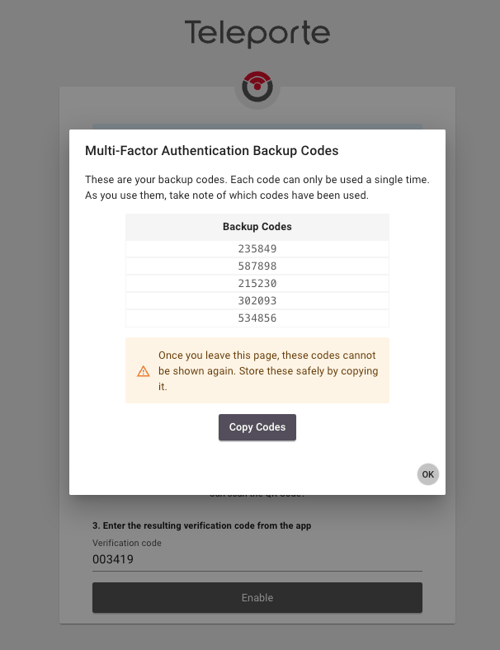
Task: Click the partially hidden QR code link text
Action: (257, 495)
